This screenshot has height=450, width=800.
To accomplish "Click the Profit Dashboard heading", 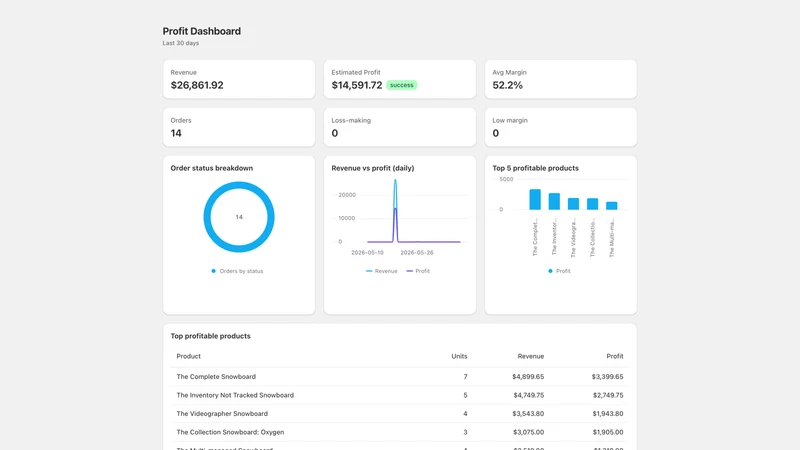I will click(x=202, y=31).
